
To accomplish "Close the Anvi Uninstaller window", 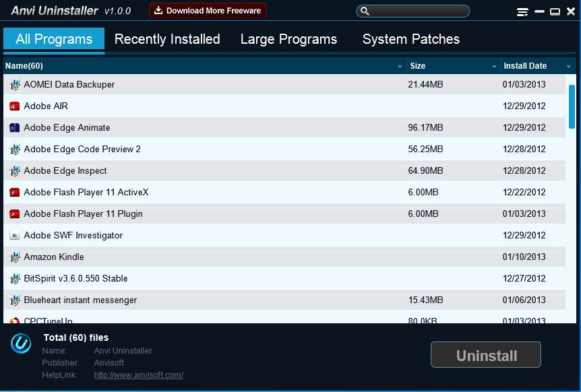I will click(571, 12).
